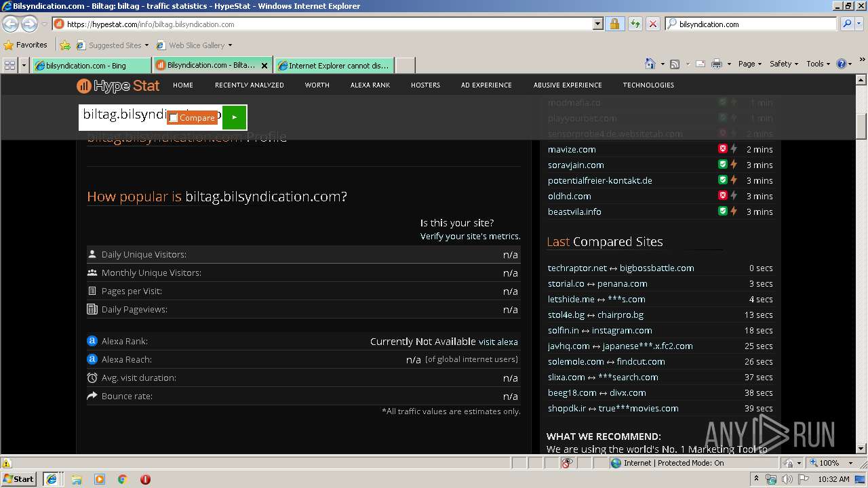Open ALEXA RANK nav item
The width and height of the screenshot is (868, 488).
[x=370, y=85]
